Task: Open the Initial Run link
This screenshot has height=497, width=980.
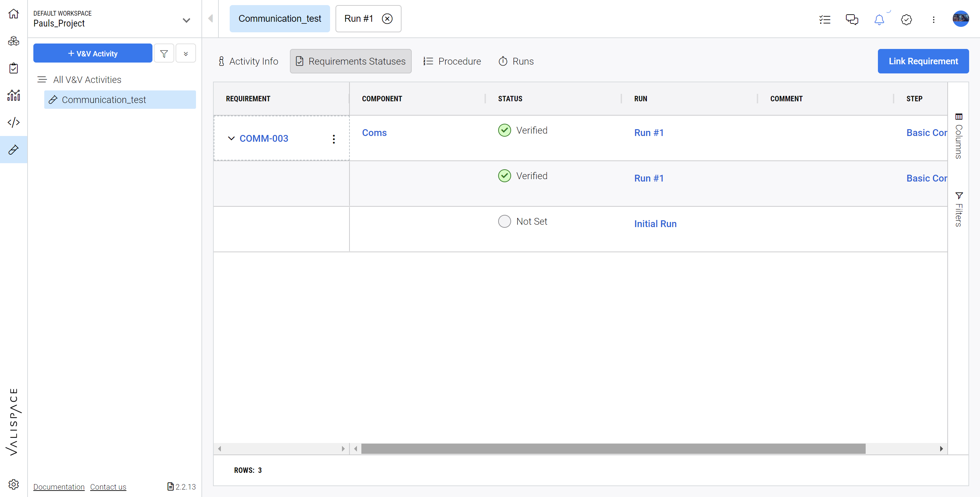Action: [x=655, y=224]
